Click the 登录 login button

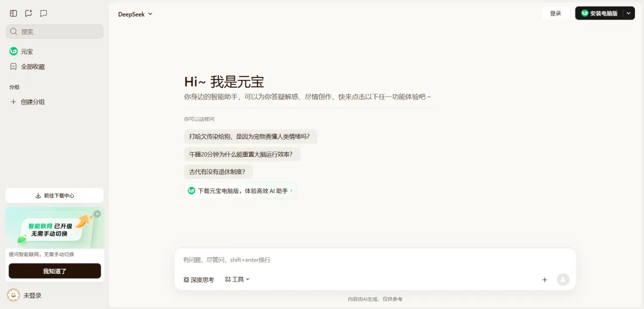coord(555,13)
